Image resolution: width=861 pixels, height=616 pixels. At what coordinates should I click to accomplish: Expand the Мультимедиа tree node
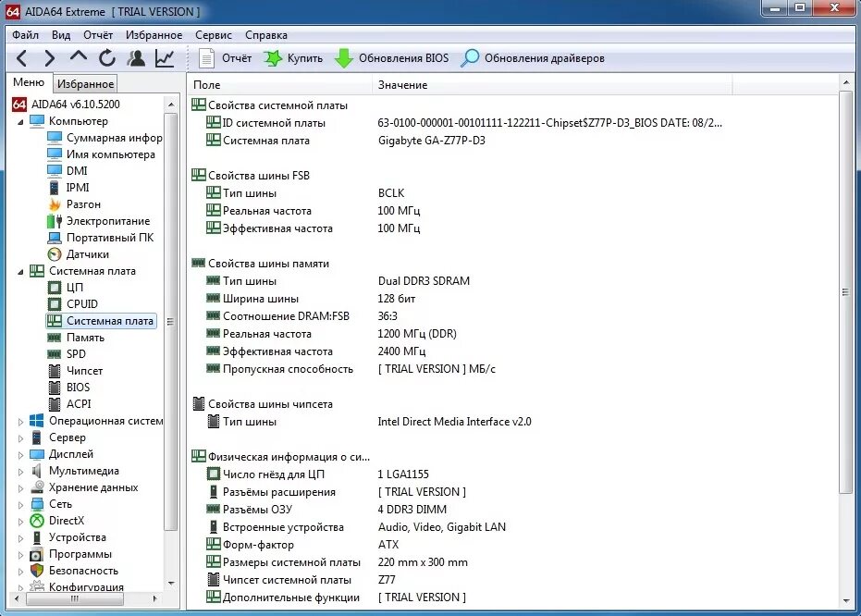[x=20, y=471]
